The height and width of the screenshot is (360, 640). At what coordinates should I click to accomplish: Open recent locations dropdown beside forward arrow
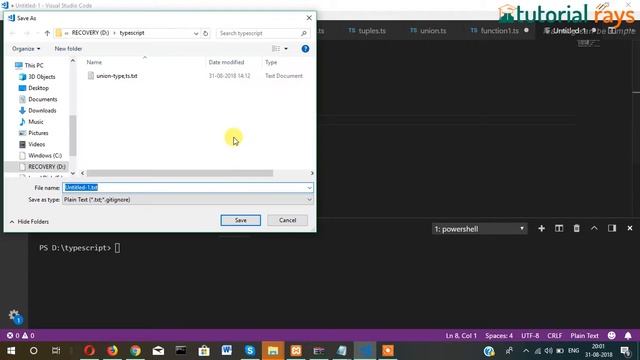click(x=38, y=33)
